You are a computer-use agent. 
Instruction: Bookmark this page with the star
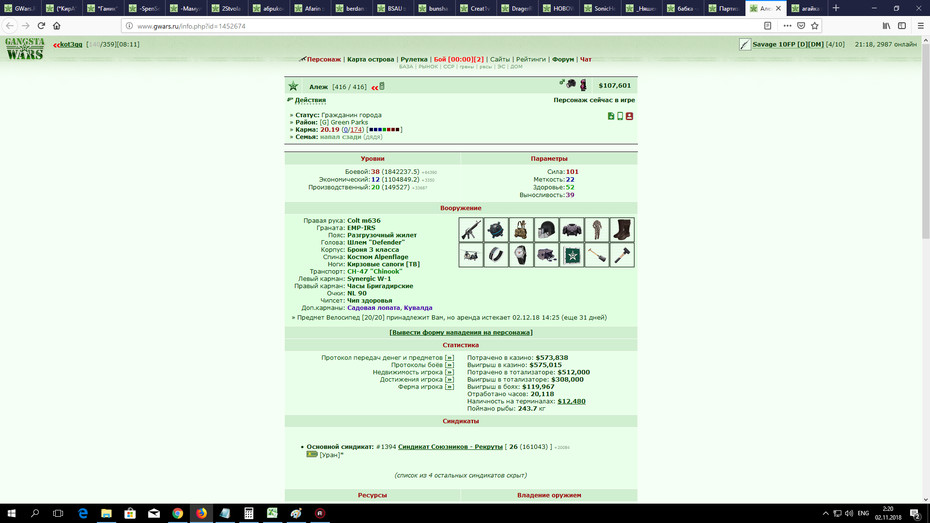point(814,25)
